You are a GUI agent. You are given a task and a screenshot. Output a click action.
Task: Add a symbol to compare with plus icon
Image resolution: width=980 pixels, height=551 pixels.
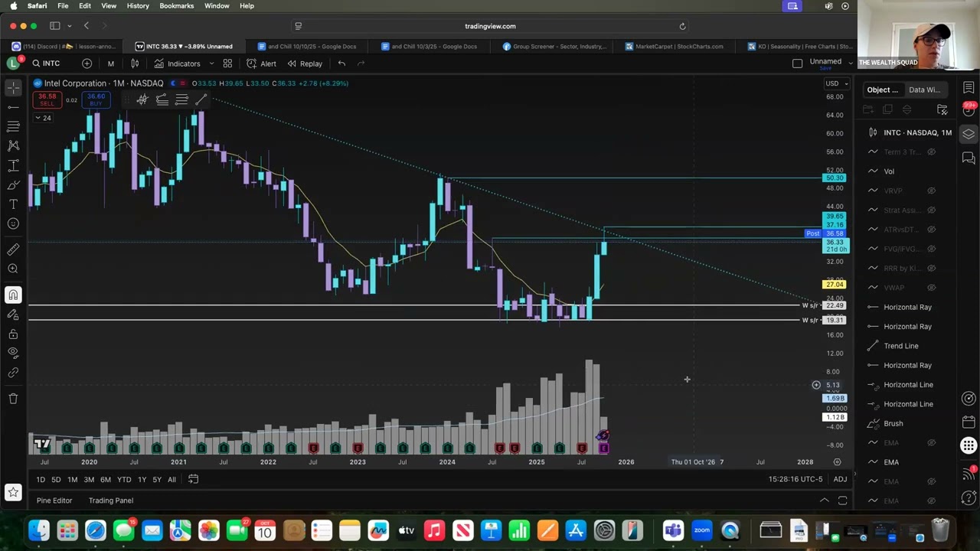[x=87, y=64]
